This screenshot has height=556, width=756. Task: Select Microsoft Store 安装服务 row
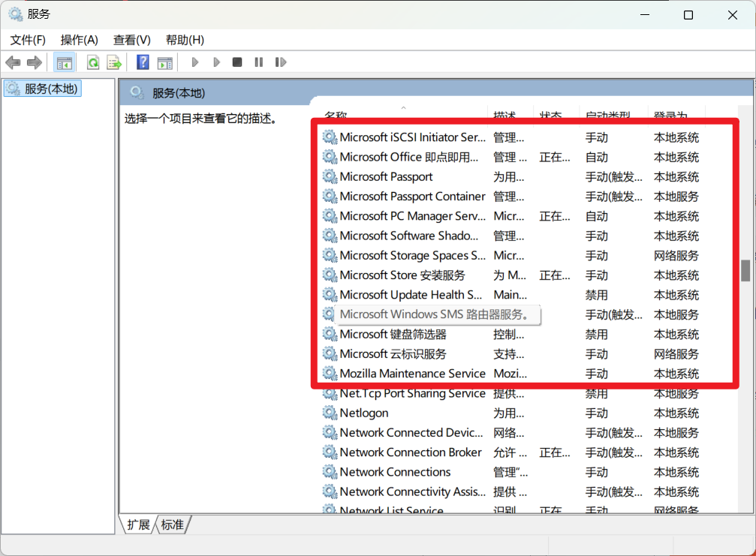click(x=528, y=275)
